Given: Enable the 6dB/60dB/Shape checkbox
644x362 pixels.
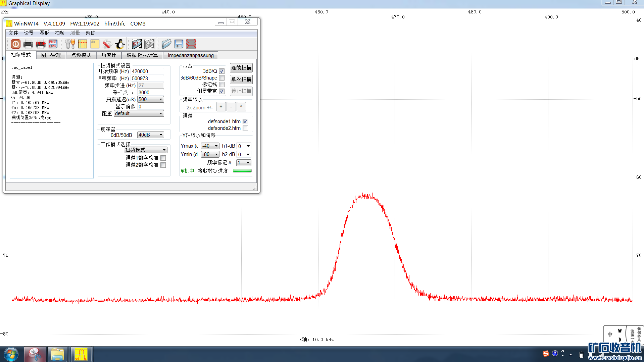Looking at the screenshot, I should (222, 78).
